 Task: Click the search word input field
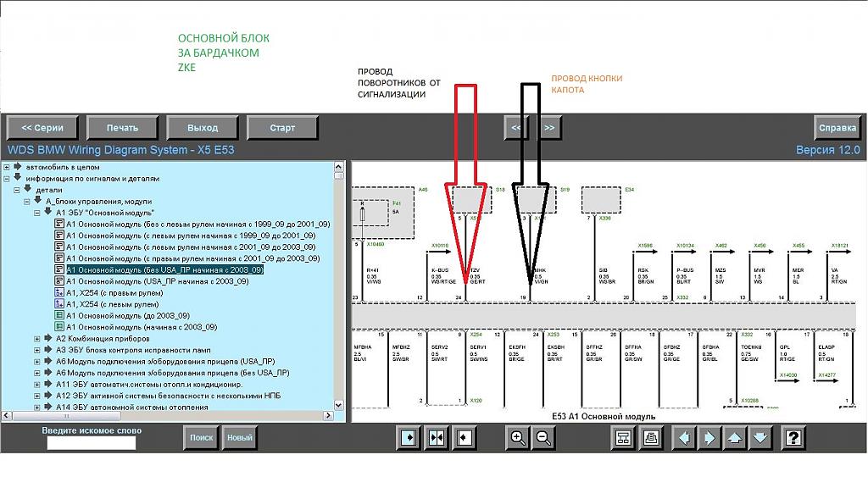tap(91, 443)
